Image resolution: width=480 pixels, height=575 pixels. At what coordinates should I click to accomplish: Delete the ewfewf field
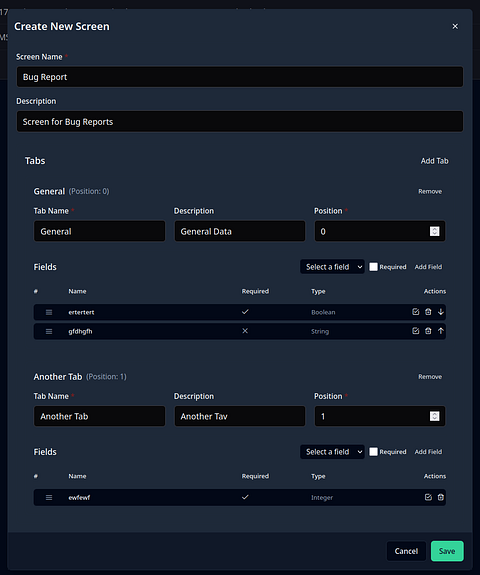[441, 497]
